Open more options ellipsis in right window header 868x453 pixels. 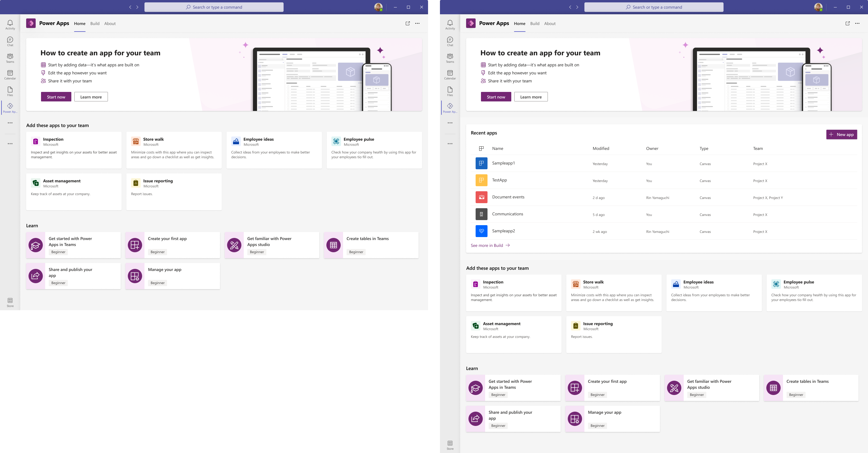click(857, 23)
